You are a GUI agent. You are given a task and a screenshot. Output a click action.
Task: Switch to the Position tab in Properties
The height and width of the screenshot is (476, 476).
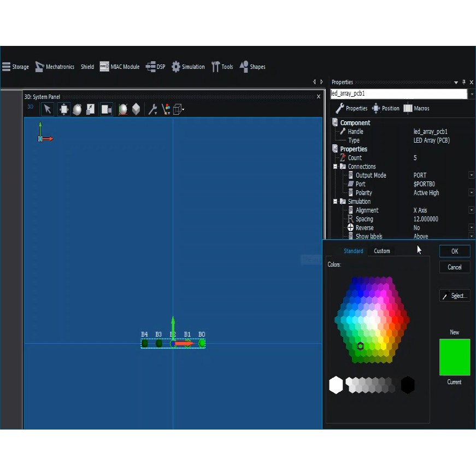click(385, 108)
